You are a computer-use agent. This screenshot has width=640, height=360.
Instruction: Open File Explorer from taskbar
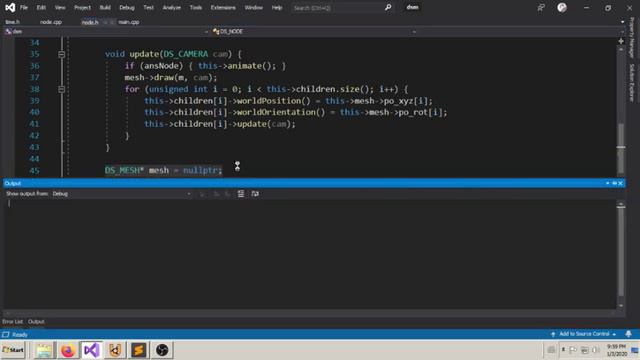click(44, 350)
